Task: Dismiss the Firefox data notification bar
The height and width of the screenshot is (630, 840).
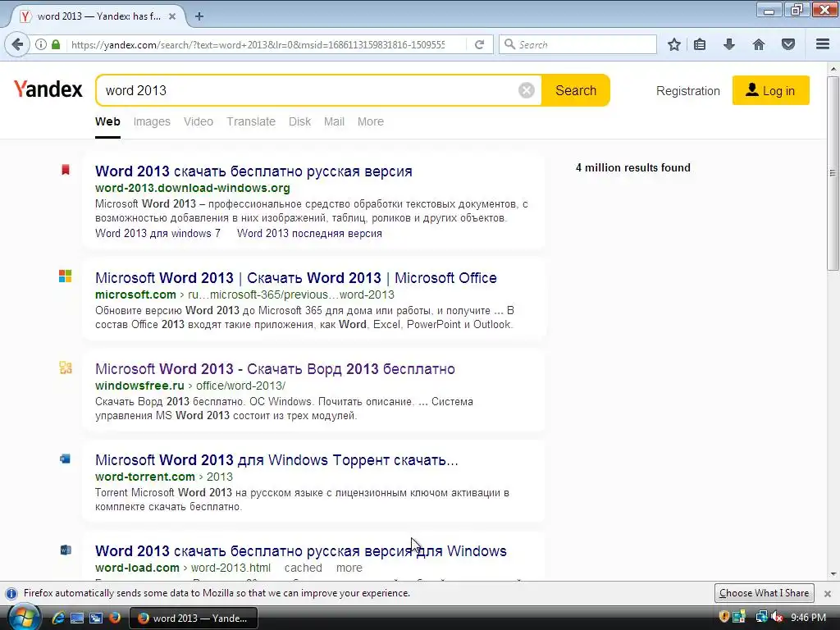Action: (828, 594)
